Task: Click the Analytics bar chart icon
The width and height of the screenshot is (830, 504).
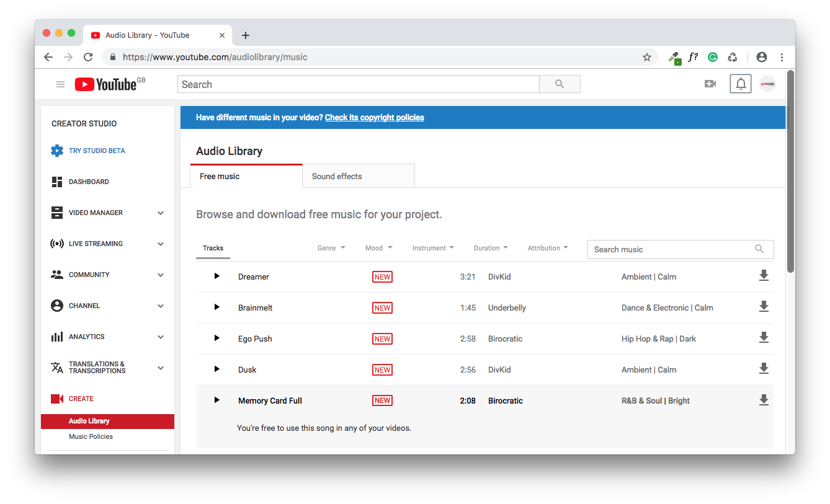Action: pyautogui.click(x=57, y=337)
